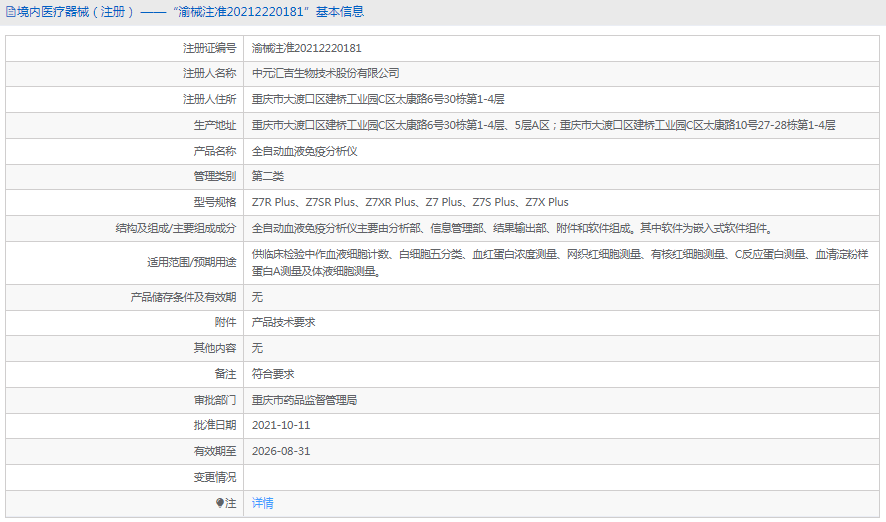886x522 pixels.
Task: Click the bullet icon beside 注 label
Action: (220, 503)
